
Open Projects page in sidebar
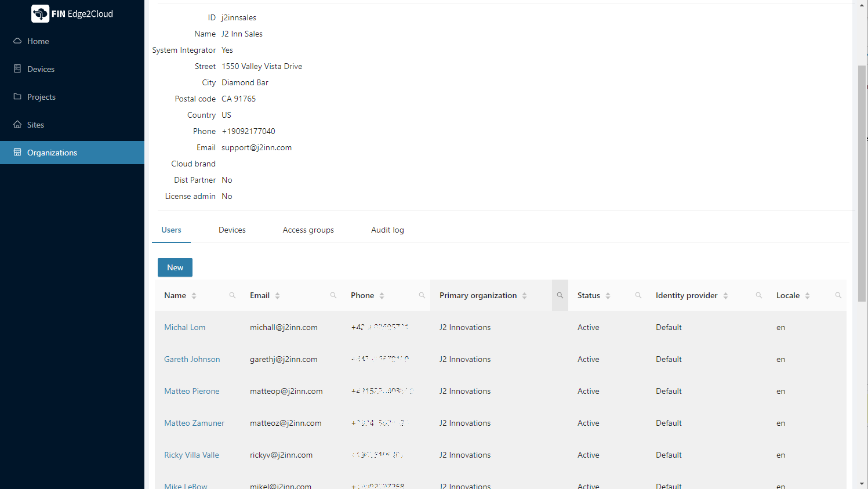pos(72,97)
